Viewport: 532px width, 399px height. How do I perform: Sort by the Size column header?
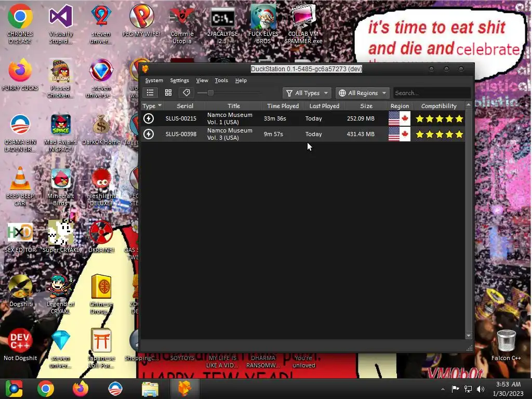pos(366,106)
